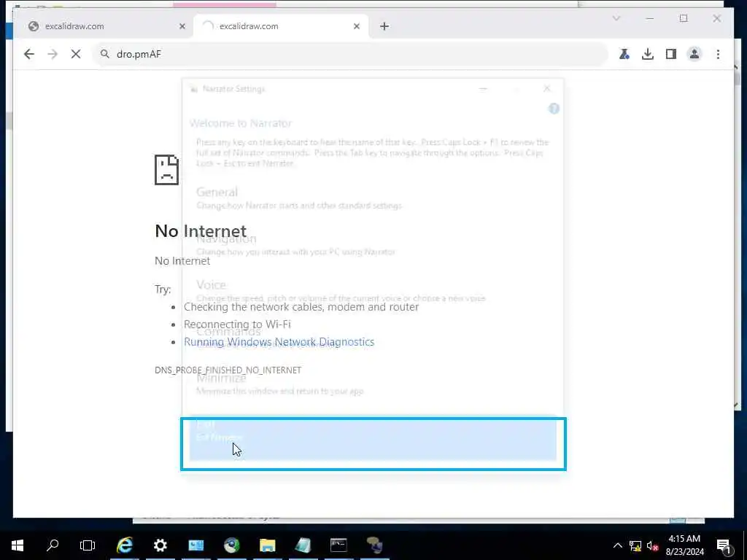Viewport: 747px width, 560px height.
Task: Click the Reconnecting to Wi-Fi suggestion
Action: [237, 324]
